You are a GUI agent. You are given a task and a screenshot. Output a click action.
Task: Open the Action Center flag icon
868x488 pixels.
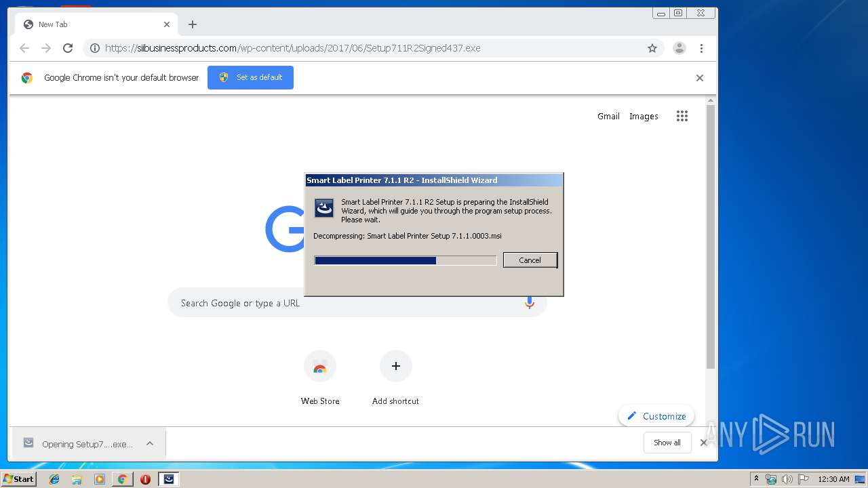pyautogui.click(x=804, y=479)
